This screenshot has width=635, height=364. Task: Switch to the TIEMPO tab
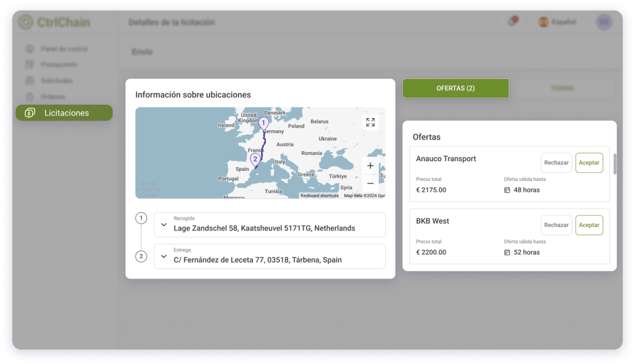562,88
